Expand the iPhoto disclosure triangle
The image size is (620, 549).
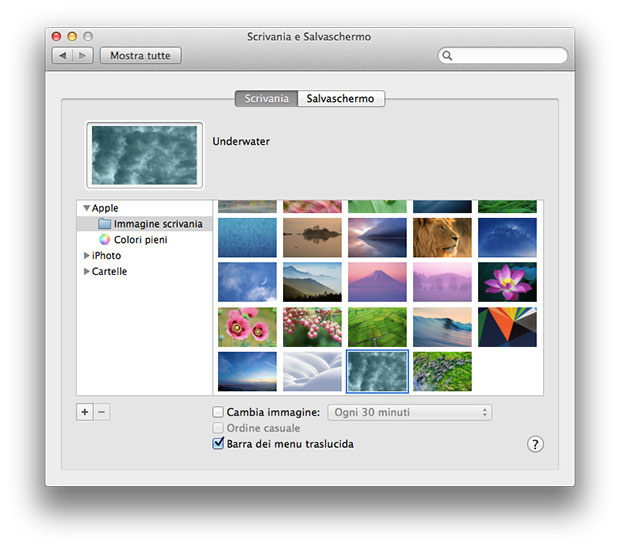pyautogui.click(x=87, y=256)
